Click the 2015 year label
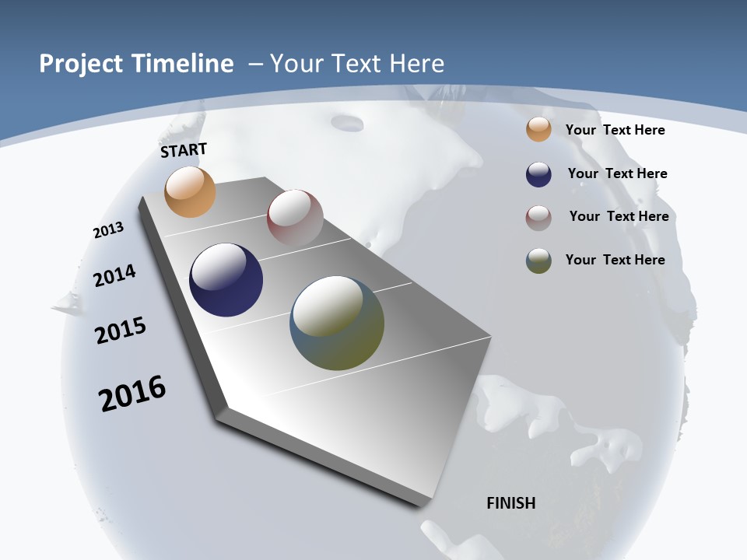Viewport: 747px width, 560px height. 121,331
